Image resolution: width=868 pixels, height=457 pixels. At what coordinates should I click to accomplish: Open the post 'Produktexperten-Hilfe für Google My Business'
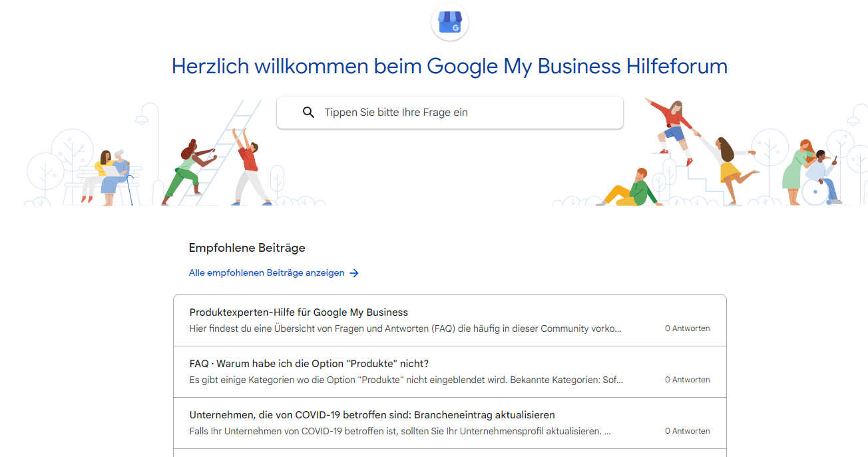pos(298,312)
